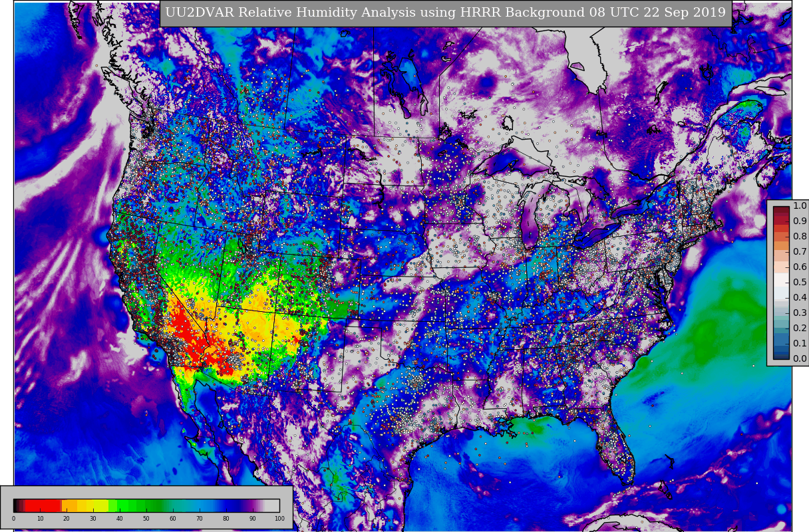Click the Florida peninsula on the map
Image resolution: width=809 pixels, height=532 pixels.
[615, 446]
